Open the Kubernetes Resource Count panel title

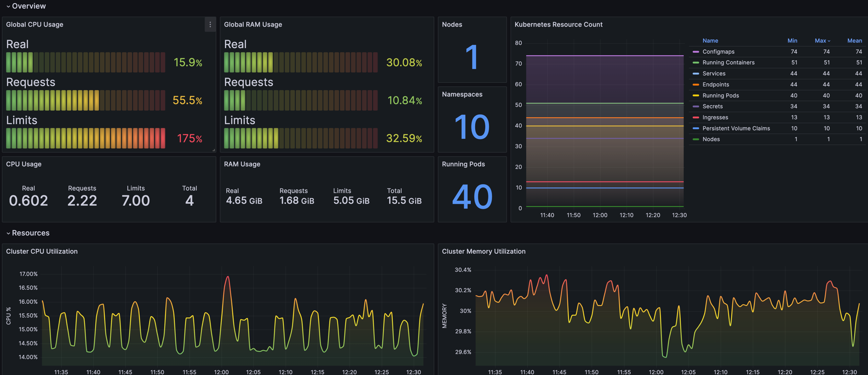coord(558,25)
